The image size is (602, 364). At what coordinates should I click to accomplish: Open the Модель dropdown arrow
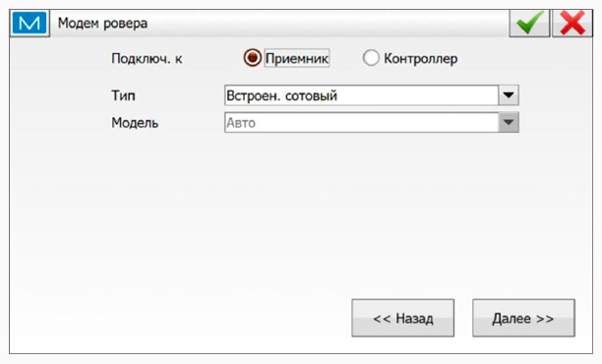(509, 123)
